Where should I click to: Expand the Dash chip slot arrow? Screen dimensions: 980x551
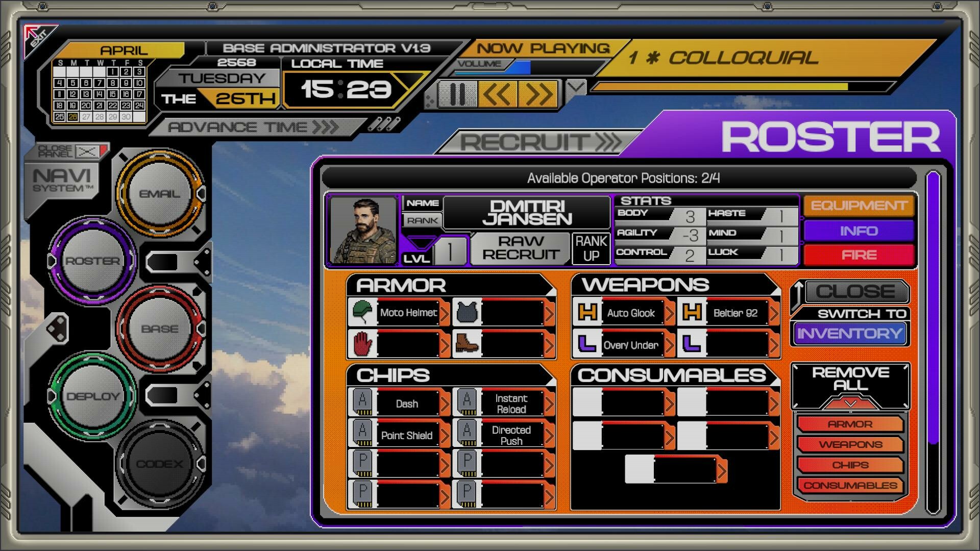point(446,403)
